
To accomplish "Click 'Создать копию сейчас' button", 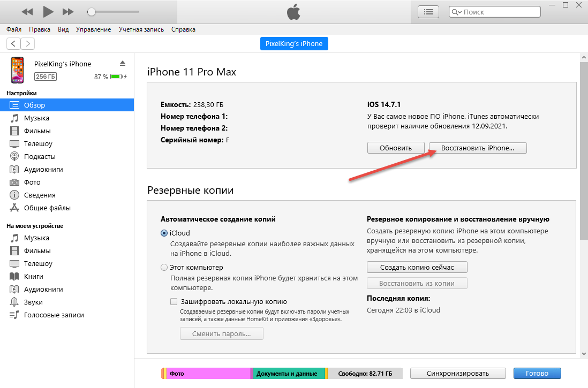I will coord(417,267).
